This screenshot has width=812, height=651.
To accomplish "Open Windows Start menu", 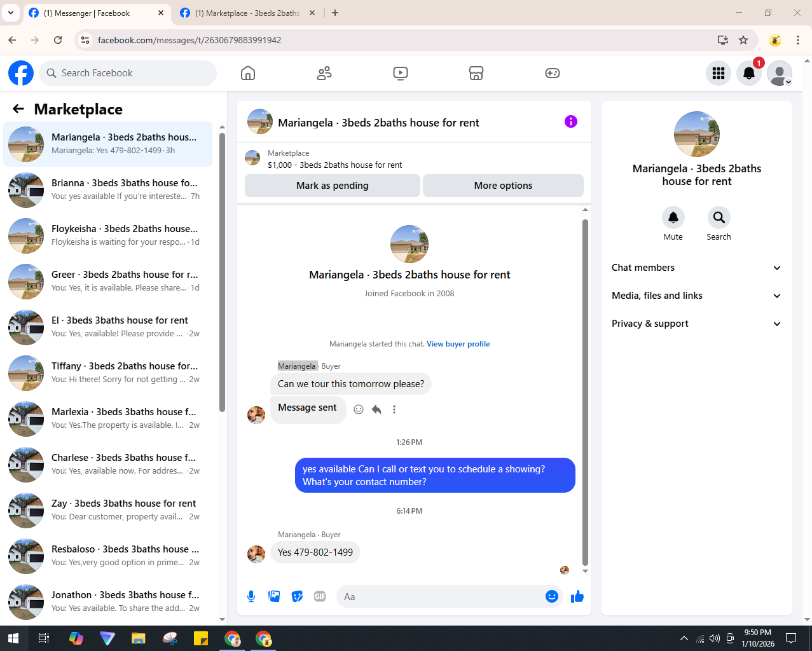I will tap(13, 638).
